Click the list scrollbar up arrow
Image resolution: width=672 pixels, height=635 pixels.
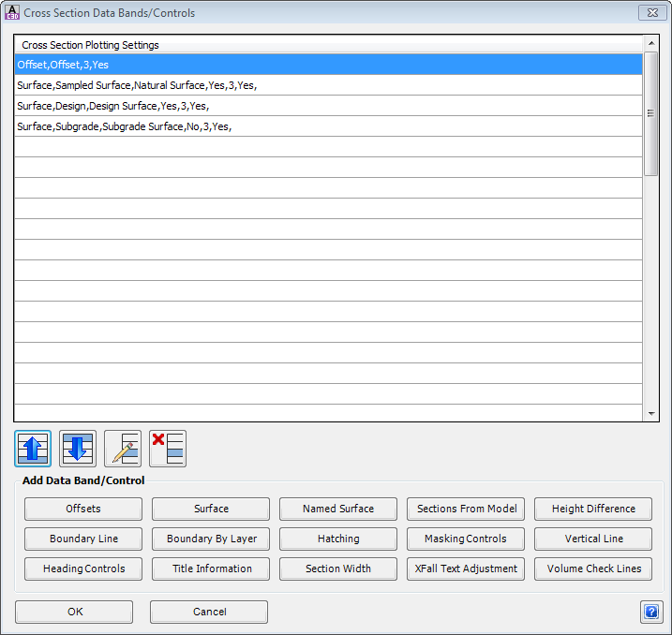tap(651, 43)
